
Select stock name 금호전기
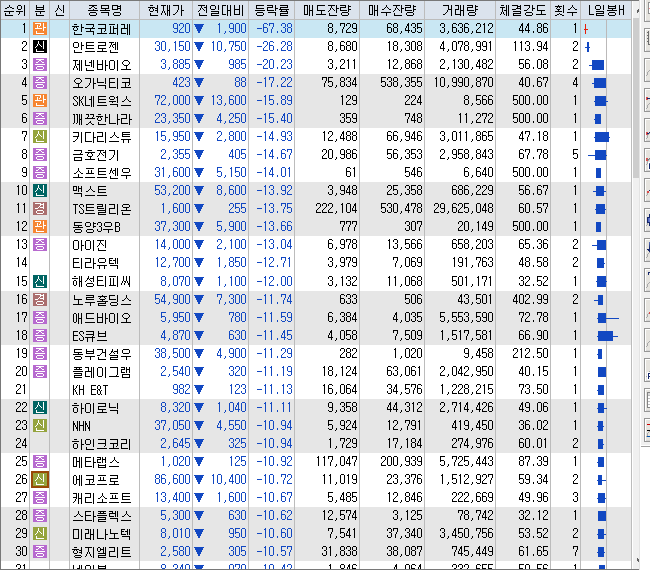pos(96,155)
